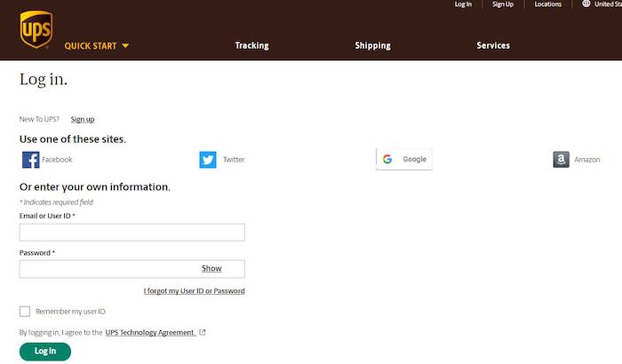Show the password characters
Viewport: 622px width, 364px height.
tap(211, 268)
